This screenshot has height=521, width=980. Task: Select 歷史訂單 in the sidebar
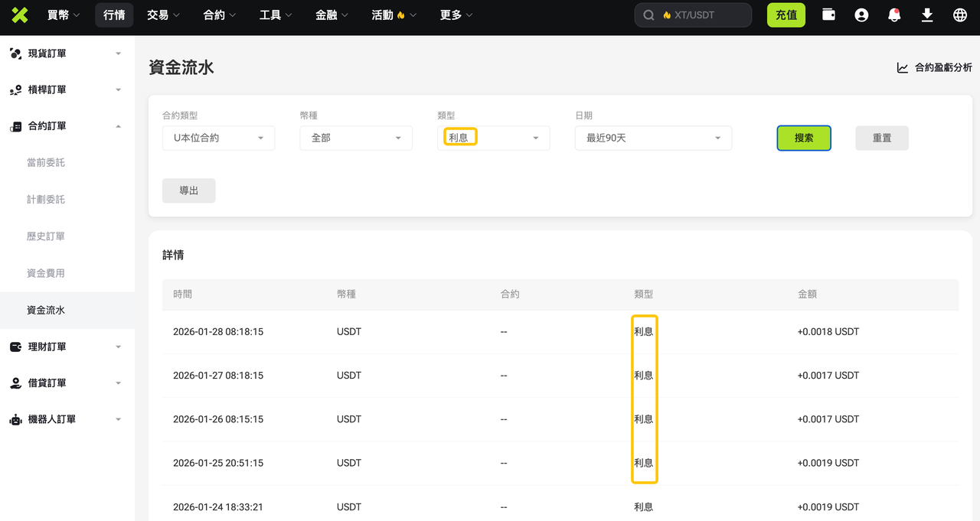(46, 236)
